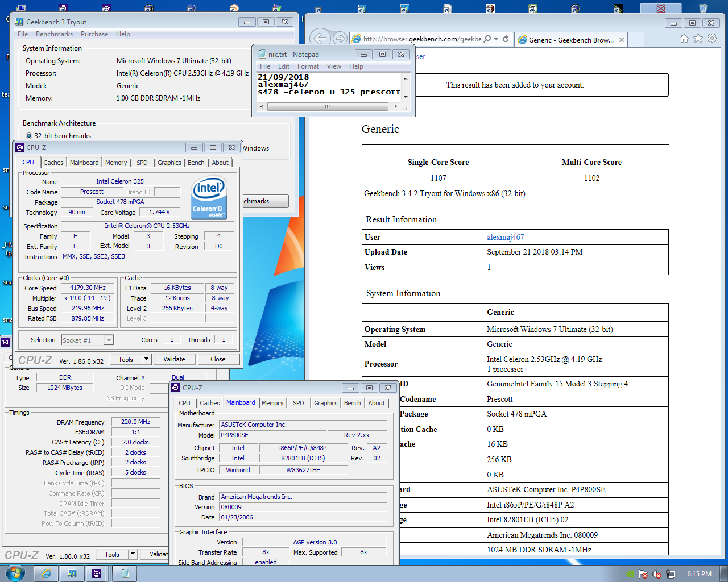The width and height of the screenshot is (728, 582).
Task: Close the Generic - Geekbench Browser tab
Action: pos(622,40)
